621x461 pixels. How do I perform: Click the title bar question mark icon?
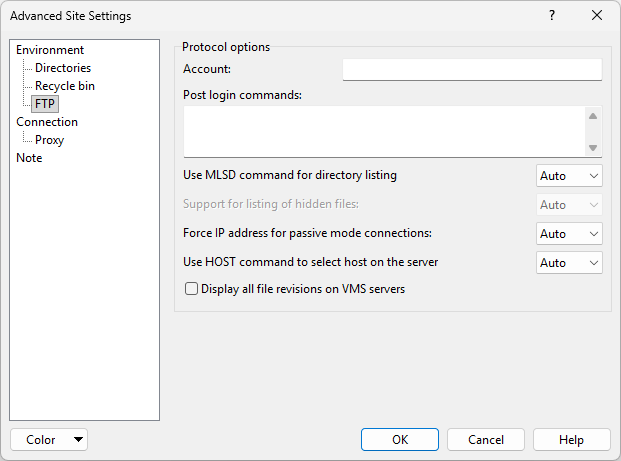tap(552, 16)
